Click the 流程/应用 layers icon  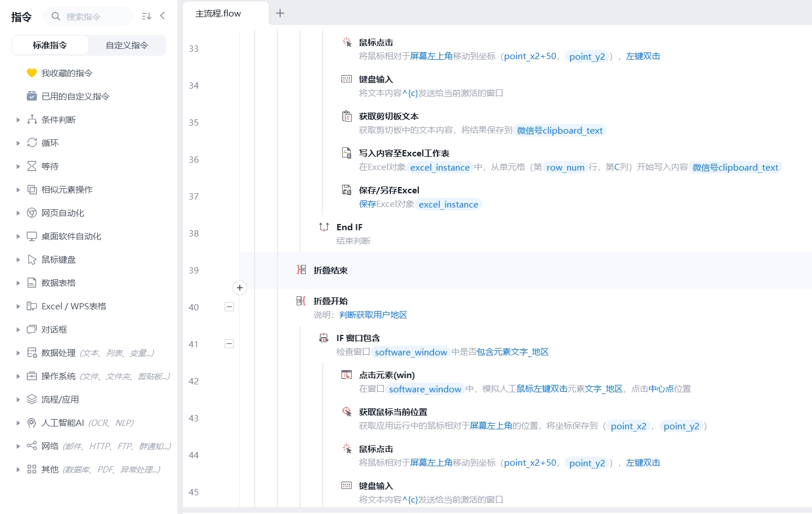[32, 399]
